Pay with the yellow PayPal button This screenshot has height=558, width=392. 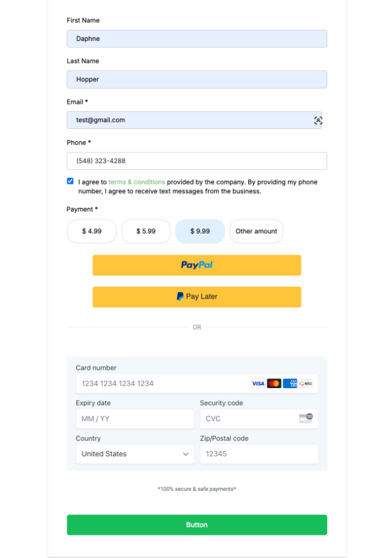point(197,265)
